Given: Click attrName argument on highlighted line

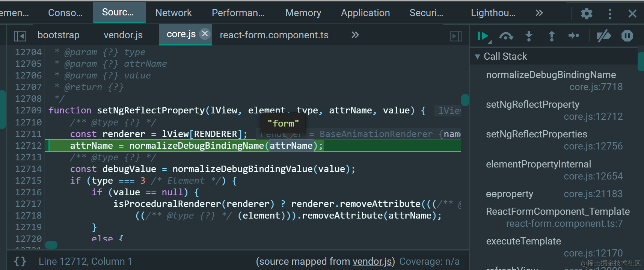Looking at the screenshot, I should point(291,146).
